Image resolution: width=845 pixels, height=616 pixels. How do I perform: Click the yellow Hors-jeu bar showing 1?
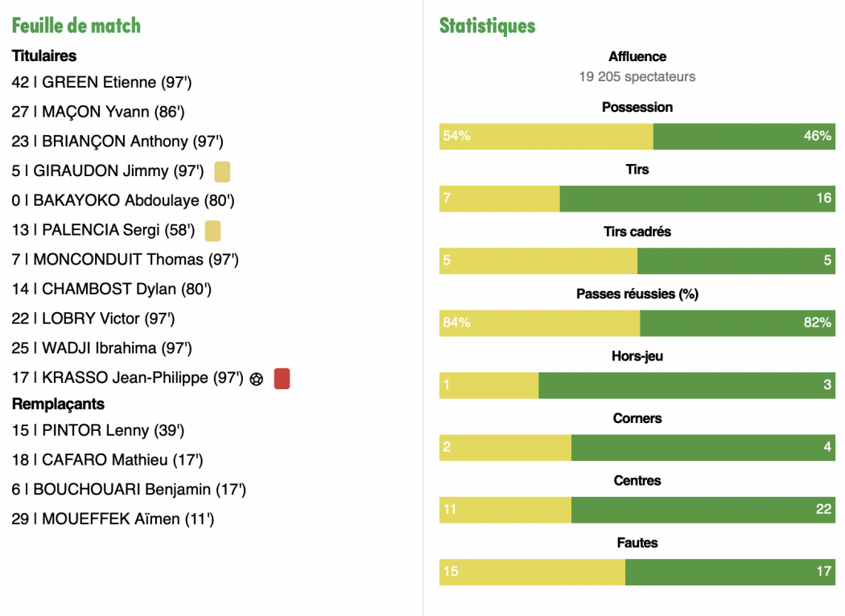(x=488, y=385)
